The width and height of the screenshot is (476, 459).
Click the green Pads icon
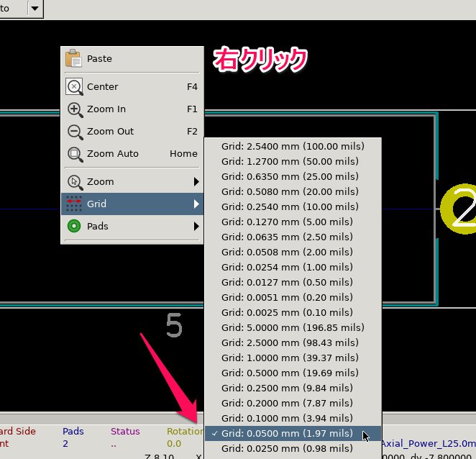[x=74, y=227]
